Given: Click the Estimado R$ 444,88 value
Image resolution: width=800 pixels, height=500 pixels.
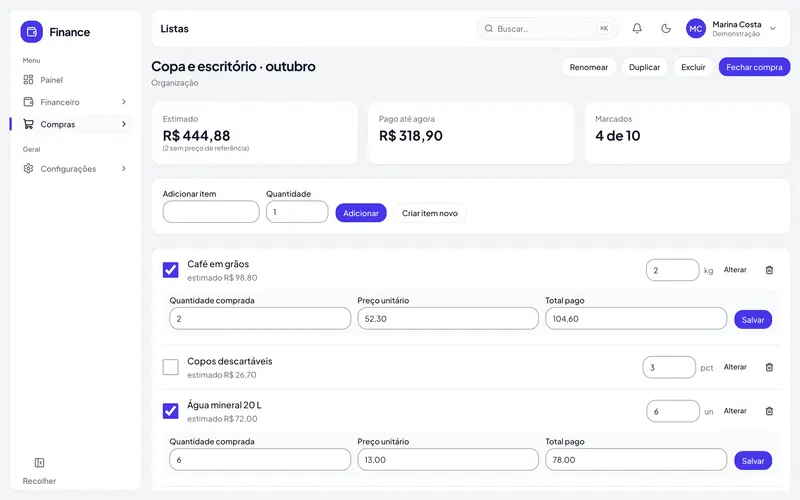Looking at the screenshot, I should click(196, 135).
